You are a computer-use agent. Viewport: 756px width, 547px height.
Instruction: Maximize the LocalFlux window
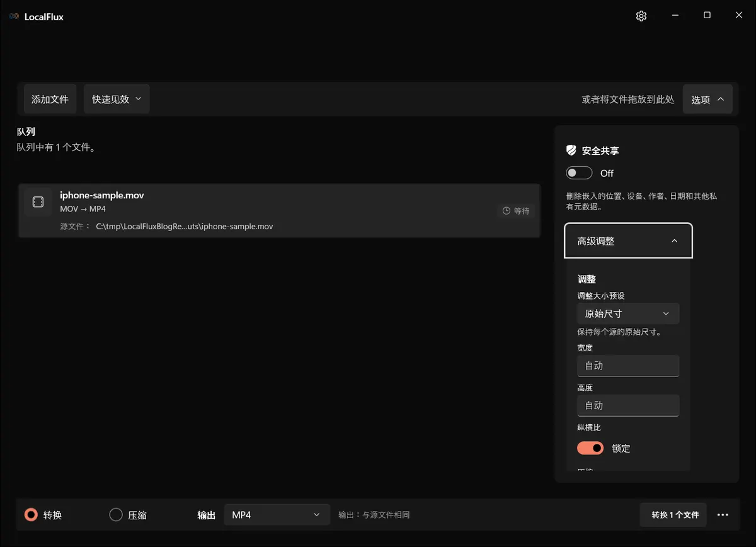click(x=707, y=16)
